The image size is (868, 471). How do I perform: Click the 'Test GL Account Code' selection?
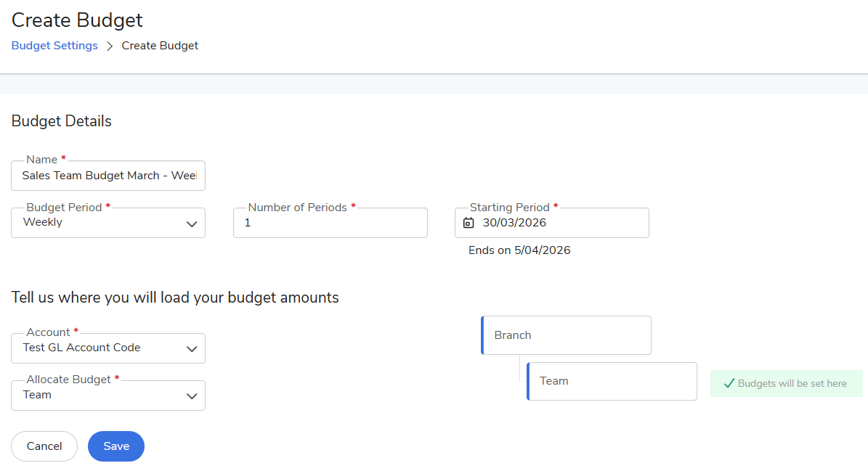coord(81,348)
